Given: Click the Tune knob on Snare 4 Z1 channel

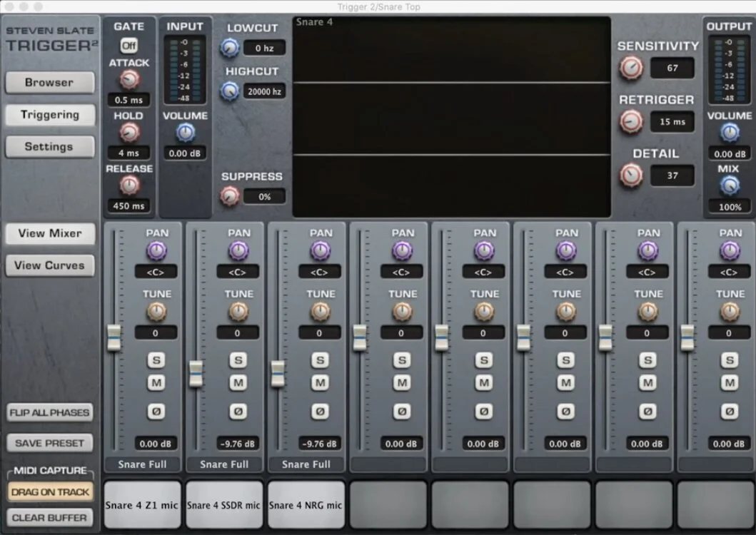Looking at the screenshot, I should coord(156,312).
